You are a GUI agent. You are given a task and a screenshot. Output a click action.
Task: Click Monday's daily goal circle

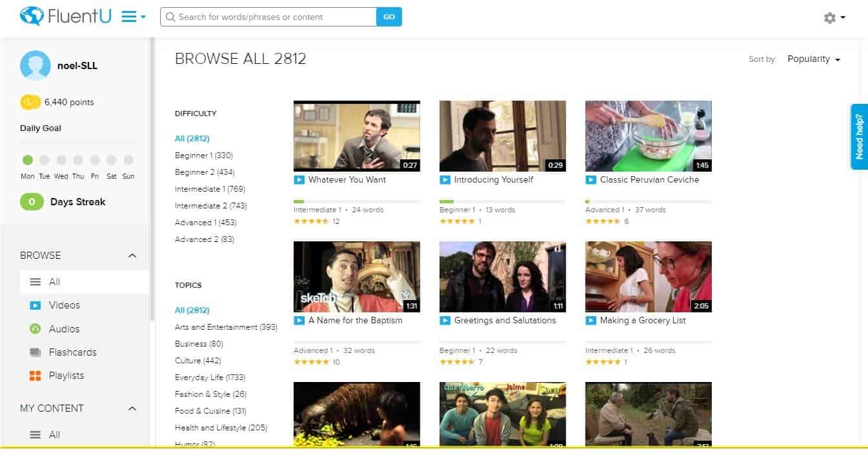[28, 160]
